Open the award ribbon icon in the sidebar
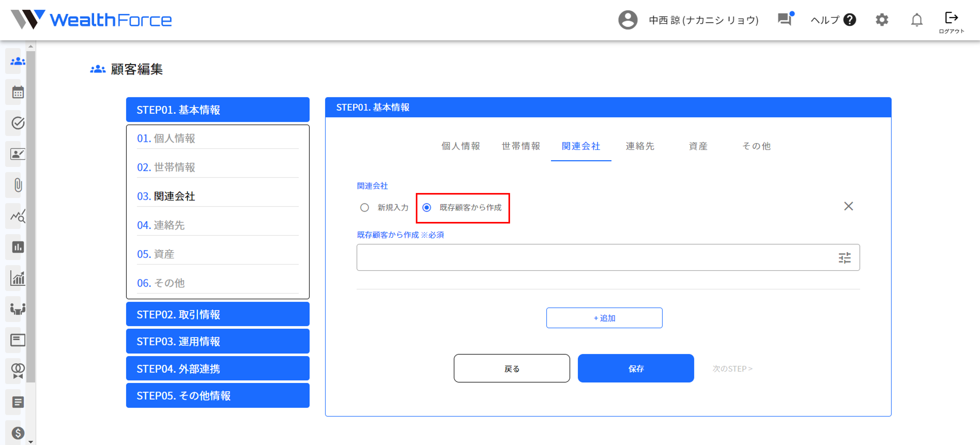980x445 pixels. pyautogui.click(x=18, y=371)
